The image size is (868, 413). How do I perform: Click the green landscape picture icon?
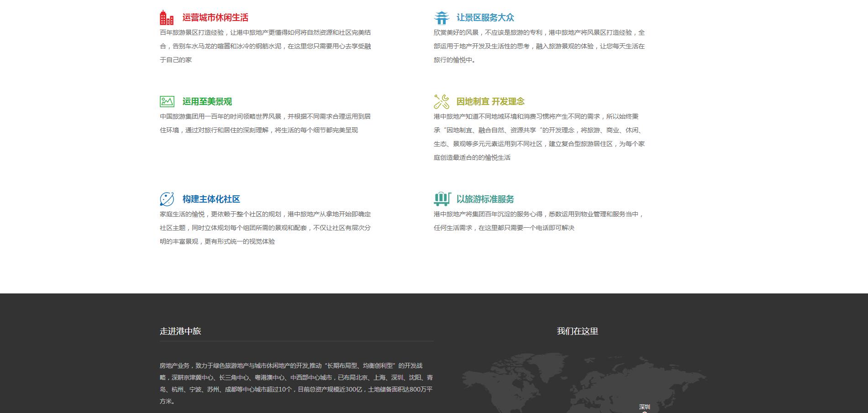(167, 101)
